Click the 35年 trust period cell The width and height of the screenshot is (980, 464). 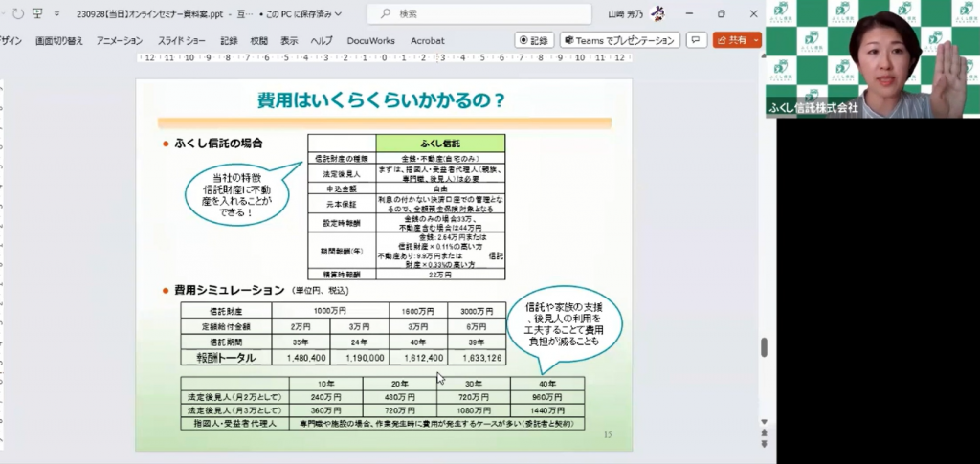coord(301,342)
